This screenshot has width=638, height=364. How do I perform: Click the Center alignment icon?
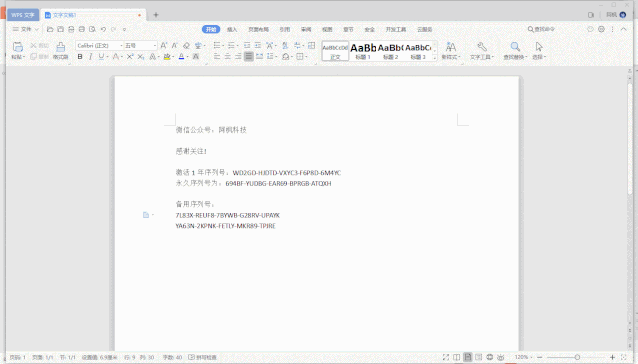[x=227, y=57]
